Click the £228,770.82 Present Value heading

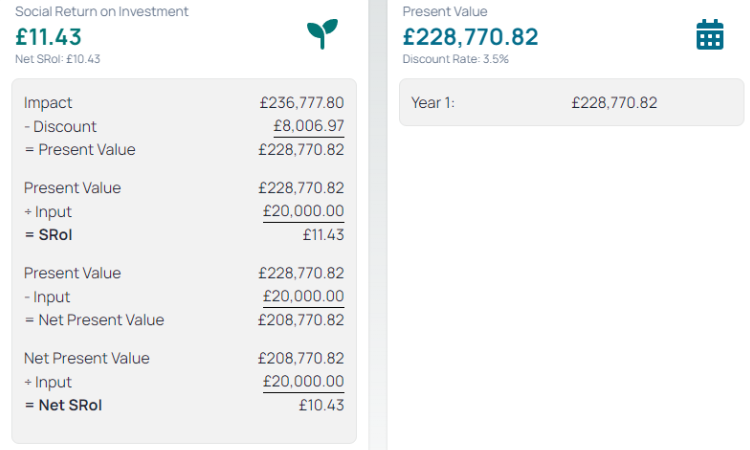click(470, 37)
